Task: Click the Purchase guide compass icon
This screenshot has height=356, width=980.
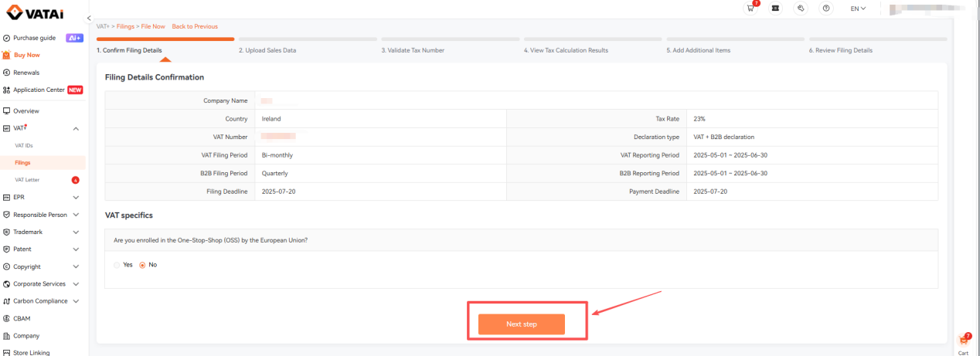Action: pyautogui.click(x=6, y=38)
